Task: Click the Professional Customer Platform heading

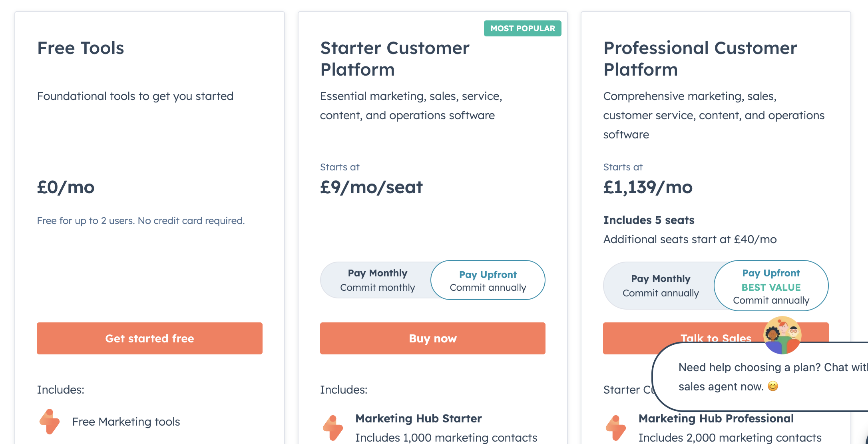Action: tap(700, 58)
